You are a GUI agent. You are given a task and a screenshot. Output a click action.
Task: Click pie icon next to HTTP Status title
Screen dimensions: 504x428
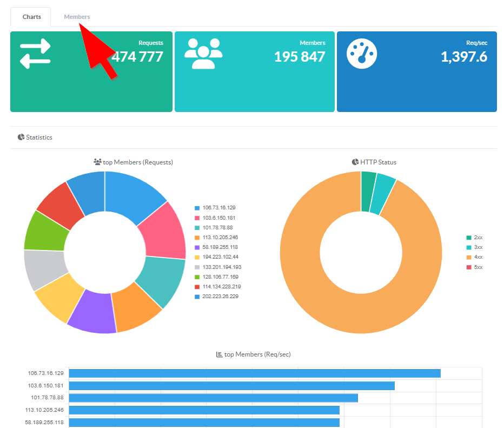355,162
